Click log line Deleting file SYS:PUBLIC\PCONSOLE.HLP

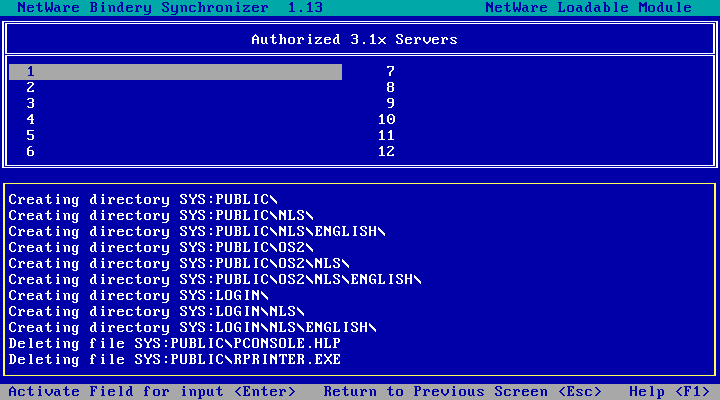tap(174, 344)
